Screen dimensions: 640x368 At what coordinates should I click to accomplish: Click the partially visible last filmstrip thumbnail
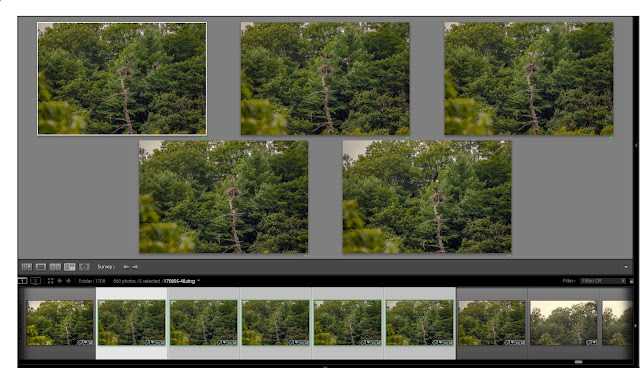tap(617, 323)
